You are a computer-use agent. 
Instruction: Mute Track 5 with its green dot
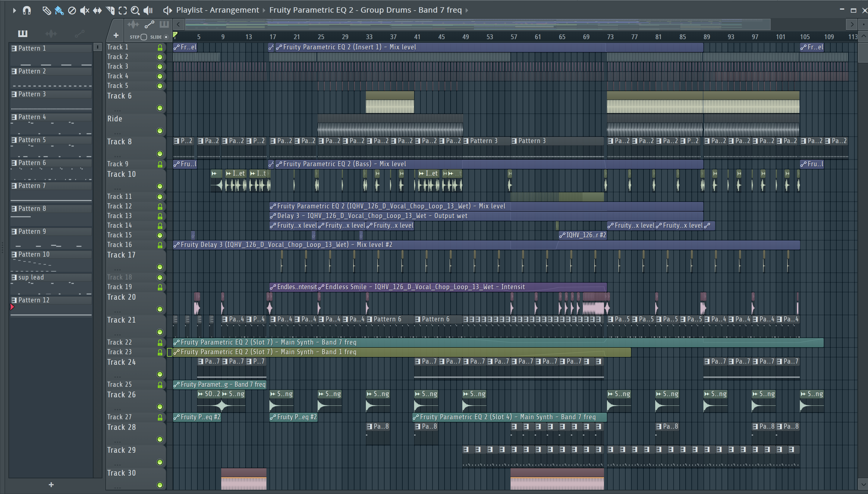tap(159, 86)
